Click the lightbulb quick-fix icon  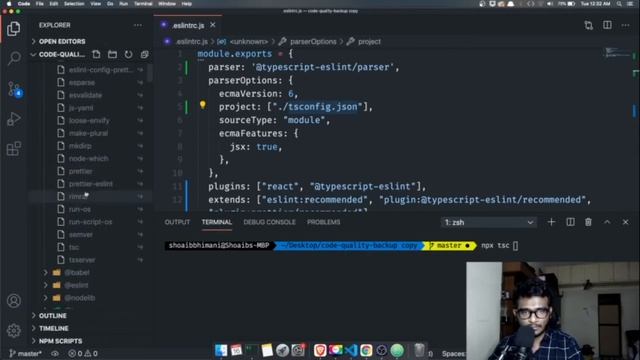[202, 105]
